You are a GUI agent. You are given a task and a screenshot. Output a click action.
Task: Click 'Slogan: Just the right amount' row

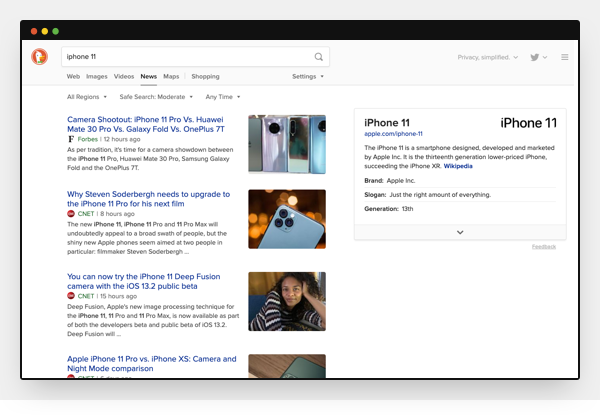[x=460, y=195]
